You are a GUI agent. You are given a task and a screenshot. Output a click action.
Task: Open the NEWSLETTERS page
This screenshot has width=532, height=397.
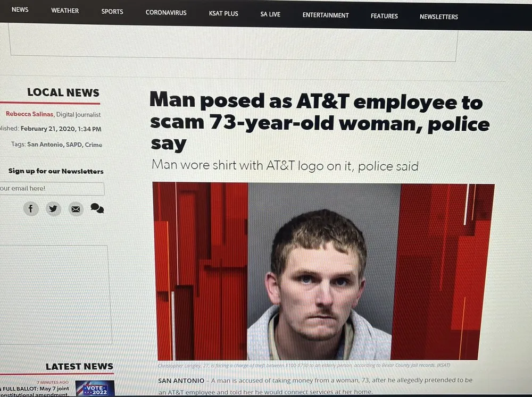click(439, 16)
